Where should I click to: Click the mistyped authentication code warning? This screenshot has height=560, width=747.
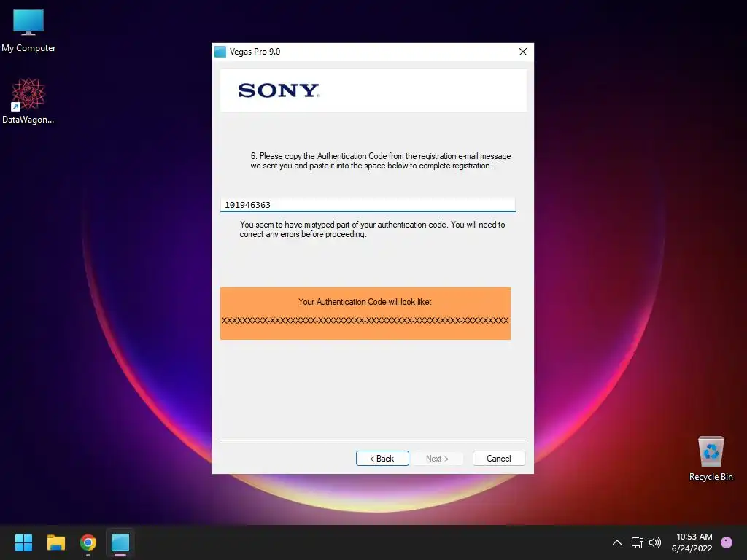pyautogui.click(x=372, y=230)
